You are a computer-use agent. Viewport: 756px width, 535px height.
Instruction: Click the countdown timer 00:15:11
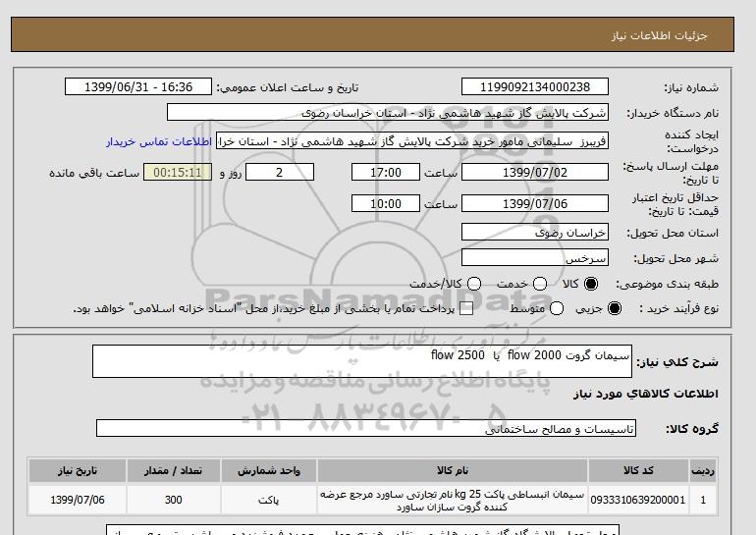pos(178,173)
